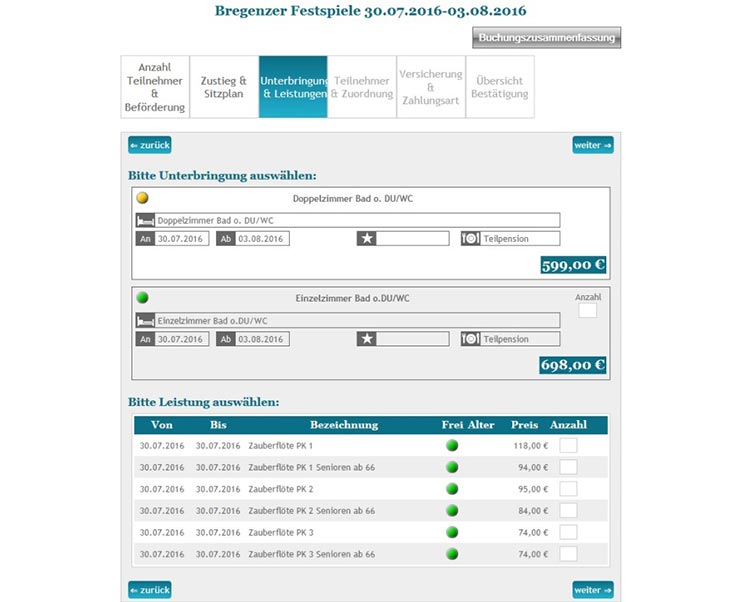Click the bottom weiter button
Screen dimensions: 750x602
pos(593,590)
